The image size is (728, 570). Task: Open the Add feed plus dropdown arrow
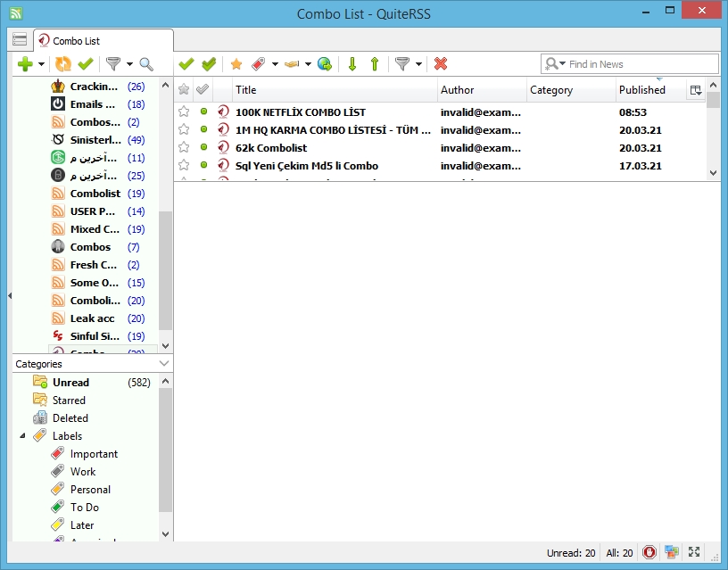pyautogui.click(x=41, y=64)
